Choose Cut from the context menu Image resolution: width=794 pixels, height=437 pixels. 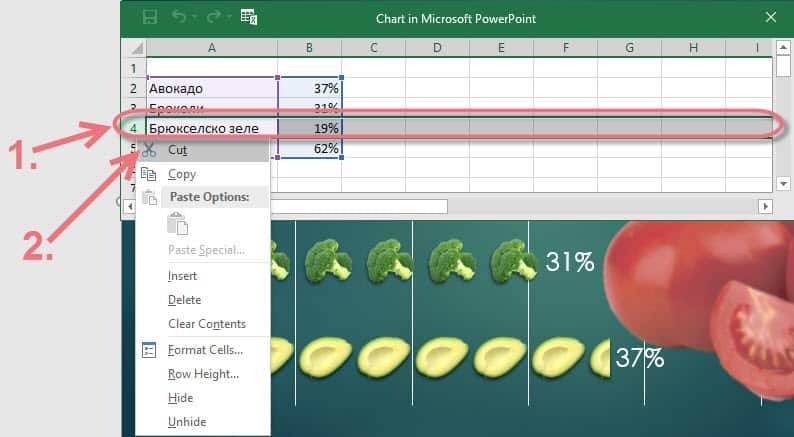(203, 150)
